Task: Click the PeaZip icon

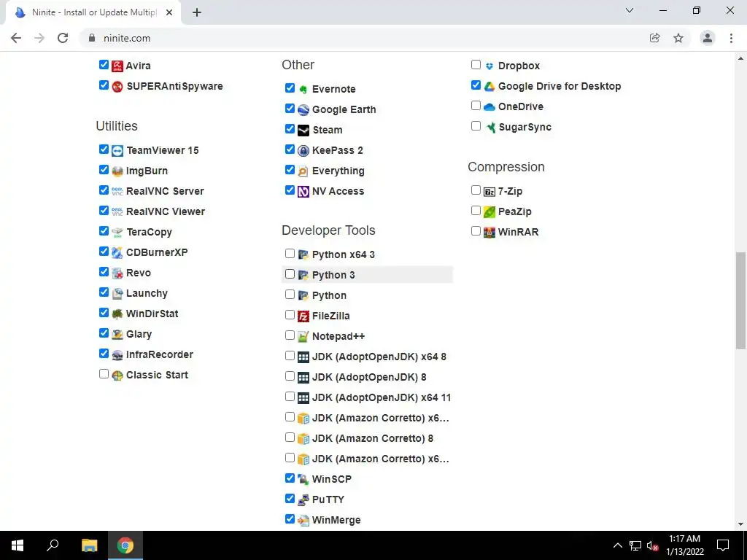Action: tap(489, 212)
